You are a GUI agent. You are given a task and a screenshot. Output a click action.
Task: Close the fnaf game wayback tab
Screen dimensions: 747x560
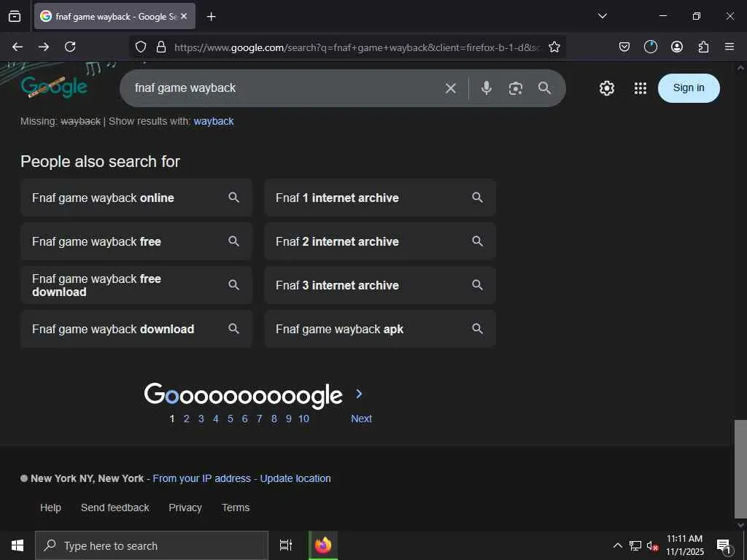coord(184,16)
